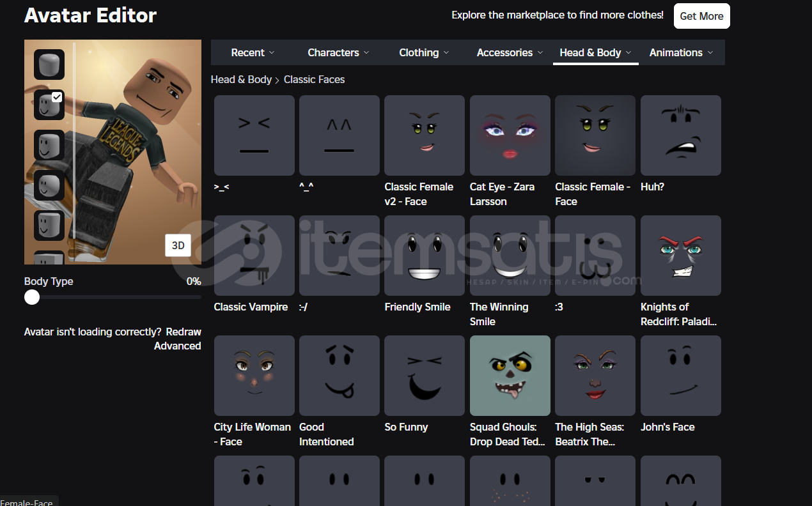Image resolution: width=812 pixels, height=506 pixels.
Task: Click the Body Type slider handle
Action: click(32, 297)
